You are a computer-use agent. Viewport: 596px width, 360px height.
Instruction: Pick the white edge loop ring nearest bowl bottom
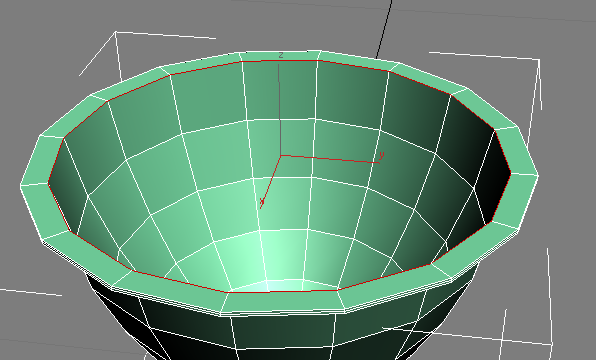coord(285,282)
